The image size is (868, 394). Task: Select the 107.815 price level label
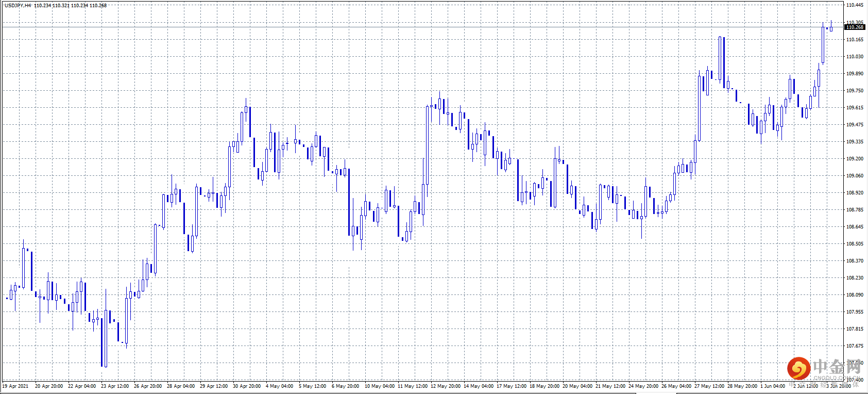coord(855,329)
